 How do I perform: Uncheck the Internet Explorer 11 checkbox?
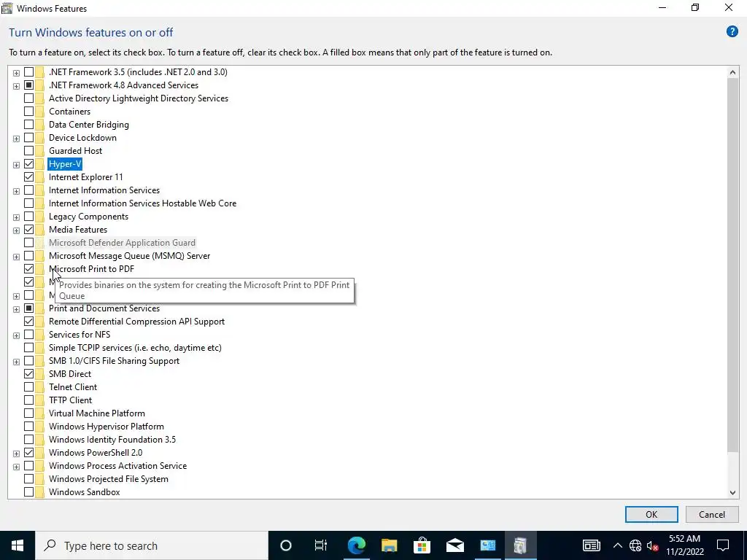(28, 177)
